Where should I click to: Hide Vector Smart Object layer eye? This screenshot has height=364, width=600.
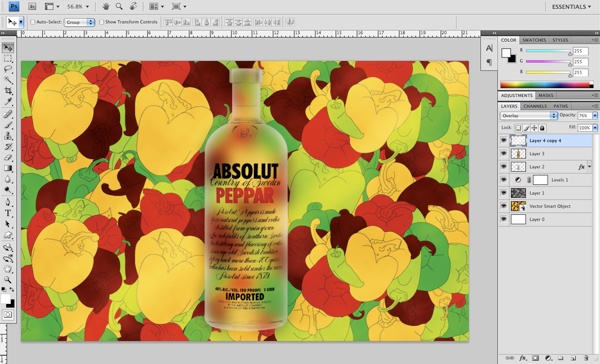(504, 206)
